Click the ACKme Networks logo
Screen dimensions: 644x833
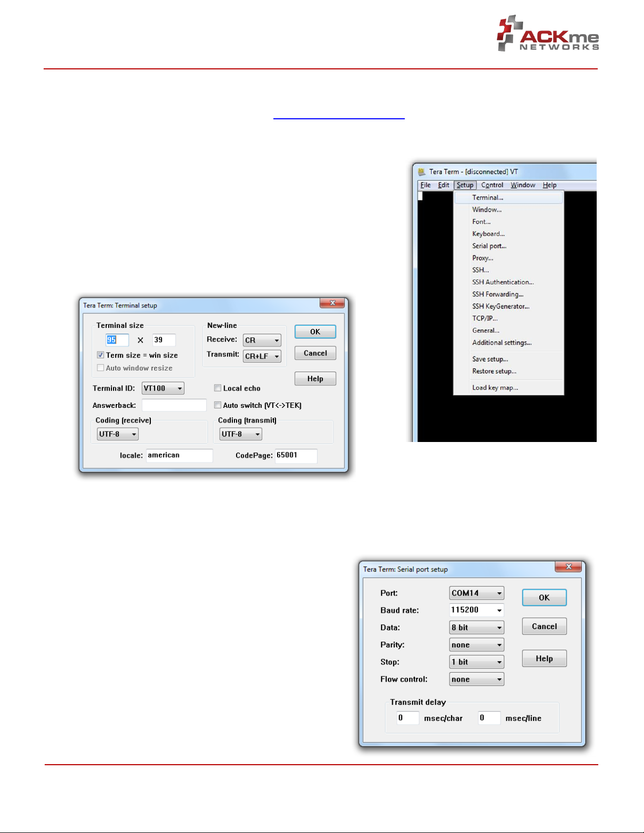click(548, 33)
